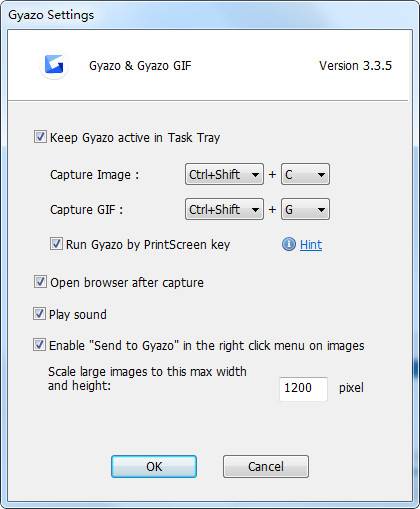This screenshot has height=509, width=420.
Task: Disable "Send to Gyazo" right click menu option
Action: pyautogui.click(x=39, y=345)
